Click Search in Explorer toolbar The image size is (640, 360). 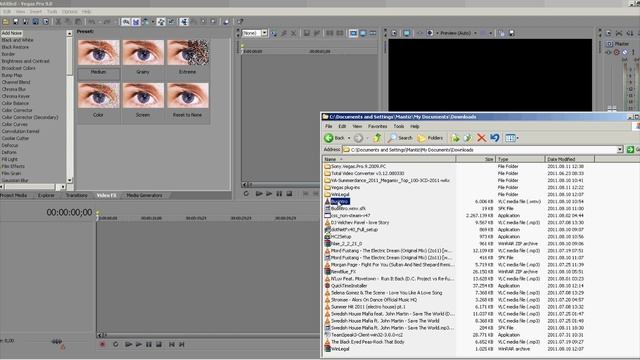coord(400,138)
